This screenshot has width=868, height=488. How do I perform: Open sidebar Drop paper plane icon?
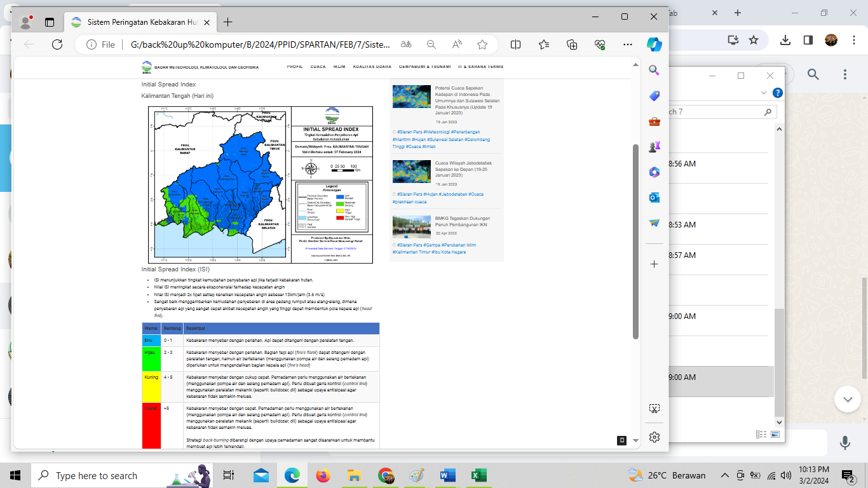click(x=654, y=223)
